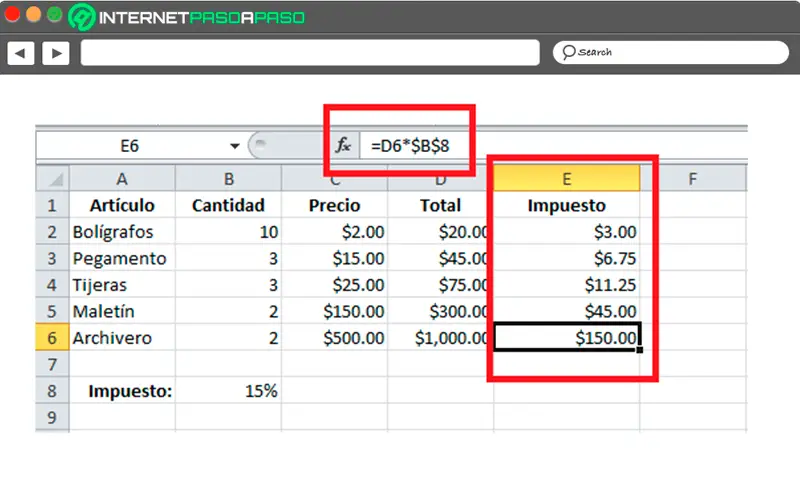Viewport: 800px width, 500px height.
Task: Select column E header
Action: point(566,179)
